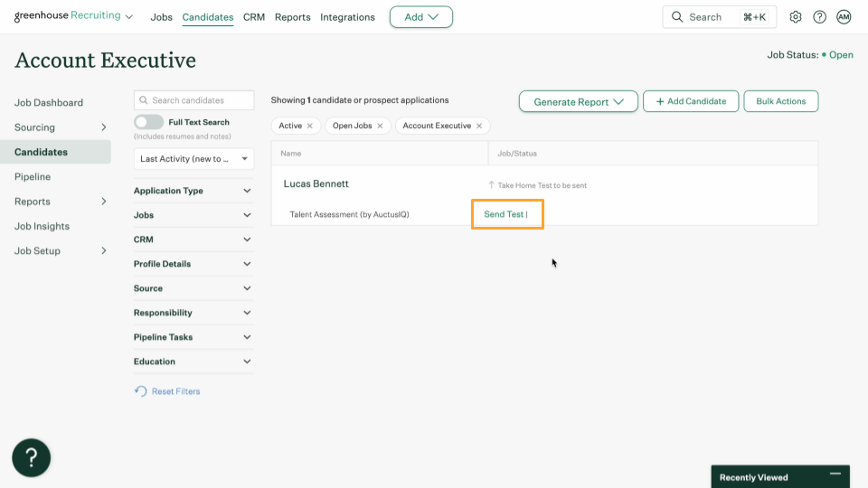Open the Add dropdown button
This screenshot has height=488, width=868.
coord(420,17)
